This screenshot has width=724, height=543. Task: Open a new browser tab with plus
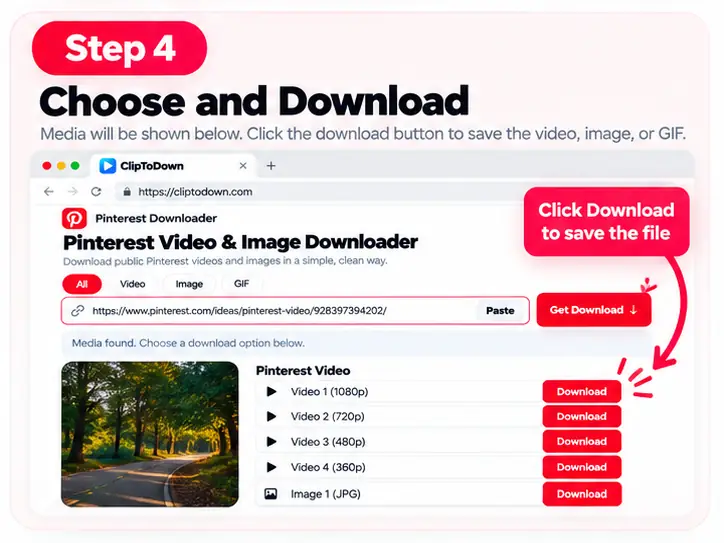[271, 166]
